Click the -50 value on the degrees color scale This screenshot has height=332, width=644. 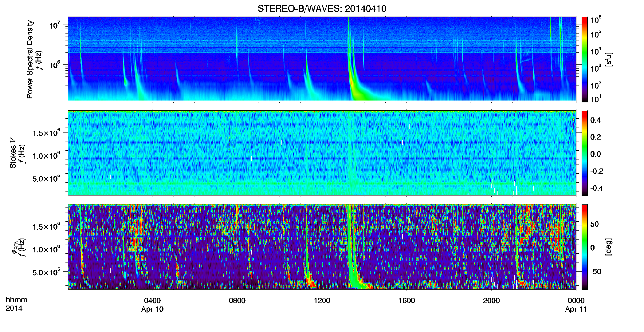click(x=596, y=271)
